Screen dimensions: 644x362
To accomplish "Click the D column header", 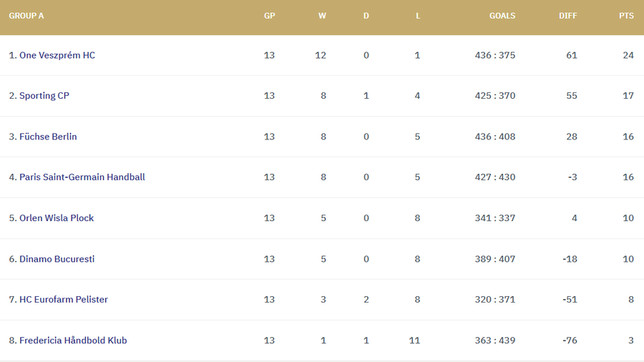I will click(x=366, y=16).
